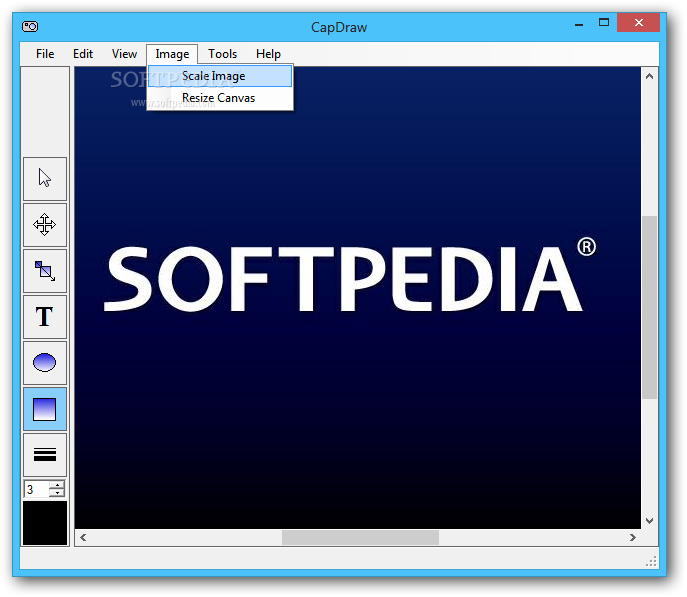
Task: Click the horizontal scrollbar right arrow
Action: pos(633,537)
